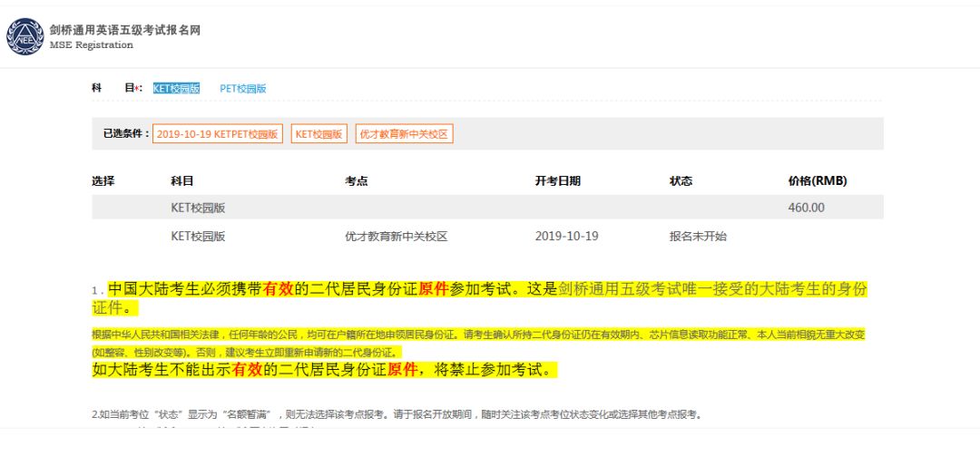Screen dimensions: 980x466
Task: Click the 科目 column header
Action: 182,181
